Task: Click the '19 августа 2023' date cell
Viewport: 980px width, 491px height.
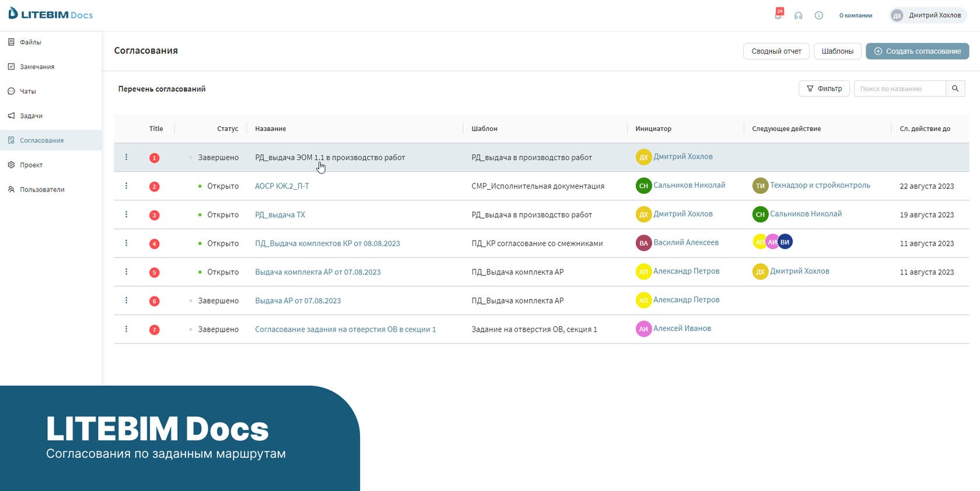Action: 926,215
